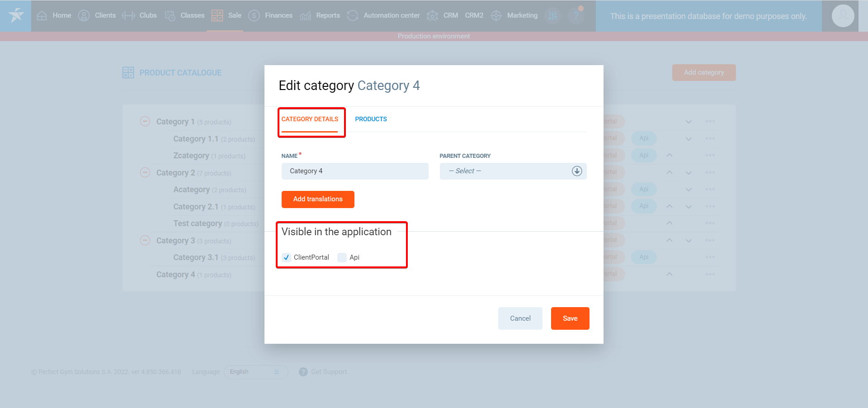Enable the Api visibility checkbox
Viewport: 868px width, 408px height.
tap(342, 257)
